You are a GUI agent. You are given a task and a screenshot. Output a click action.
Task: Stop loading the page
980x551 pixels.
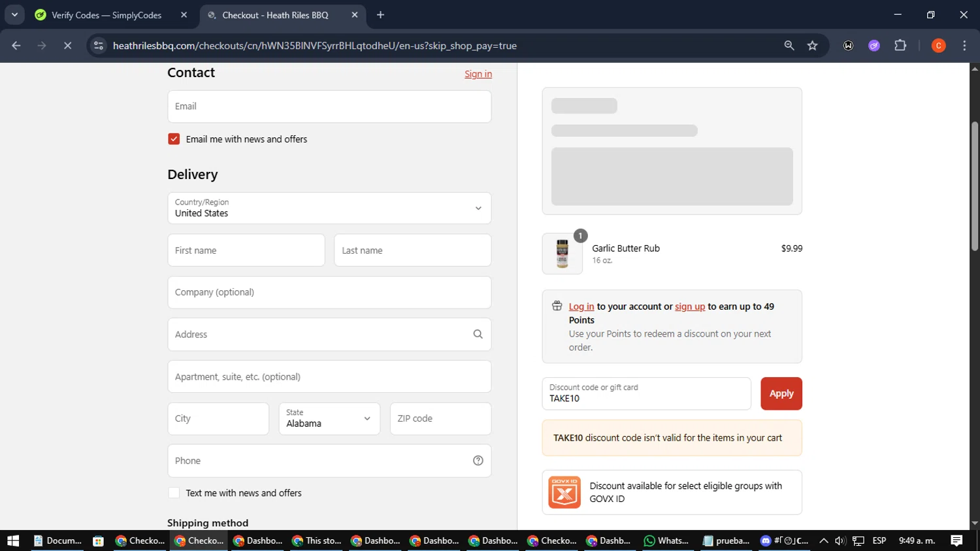click(67, 46)
